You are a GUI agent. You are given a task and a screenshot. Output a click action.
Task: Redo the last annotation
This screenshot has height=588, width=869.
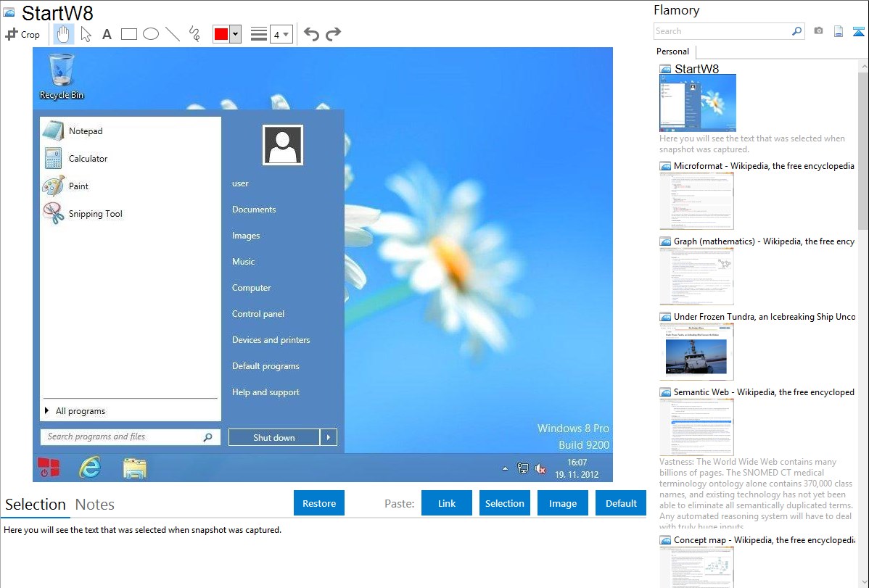(333, 34)
